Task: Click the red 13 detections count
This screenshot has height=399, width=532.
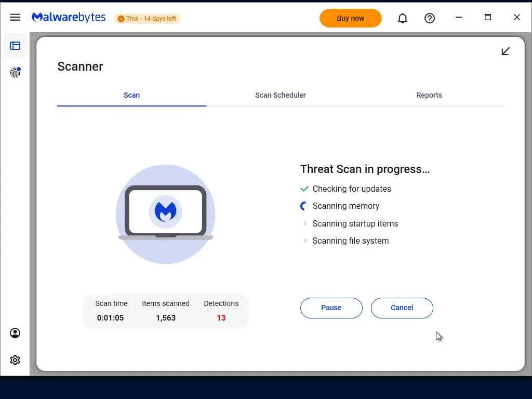Action: click(221, 318)
